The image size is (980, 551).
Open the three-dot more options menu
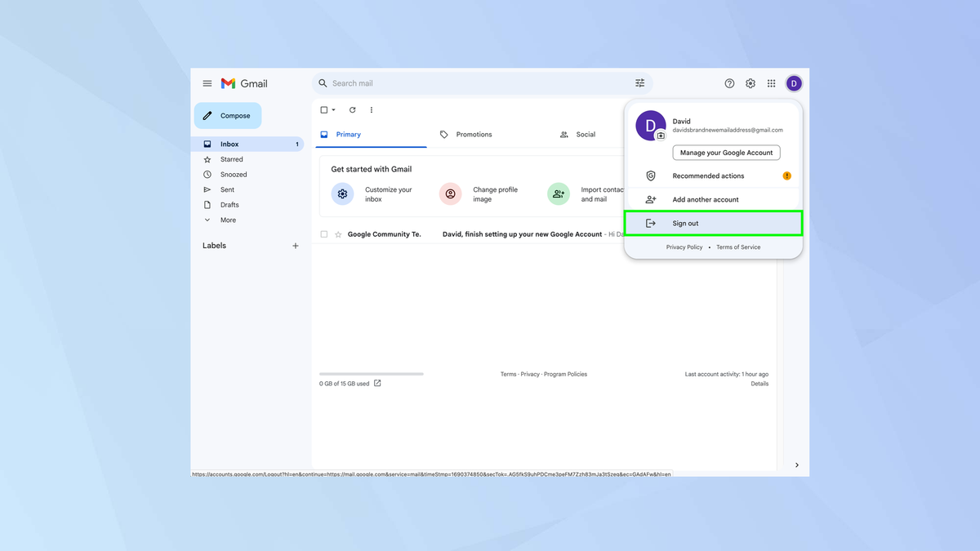click(x=372, y=109)
